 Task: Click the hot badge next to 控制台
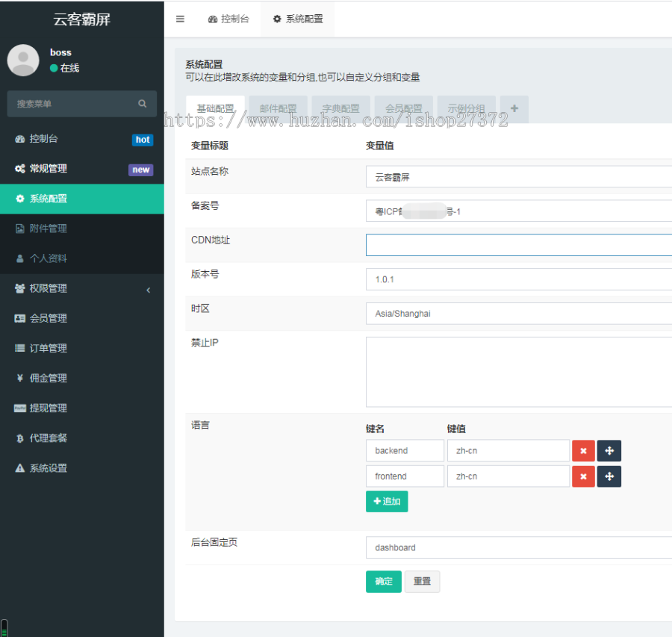click(143, 140)
